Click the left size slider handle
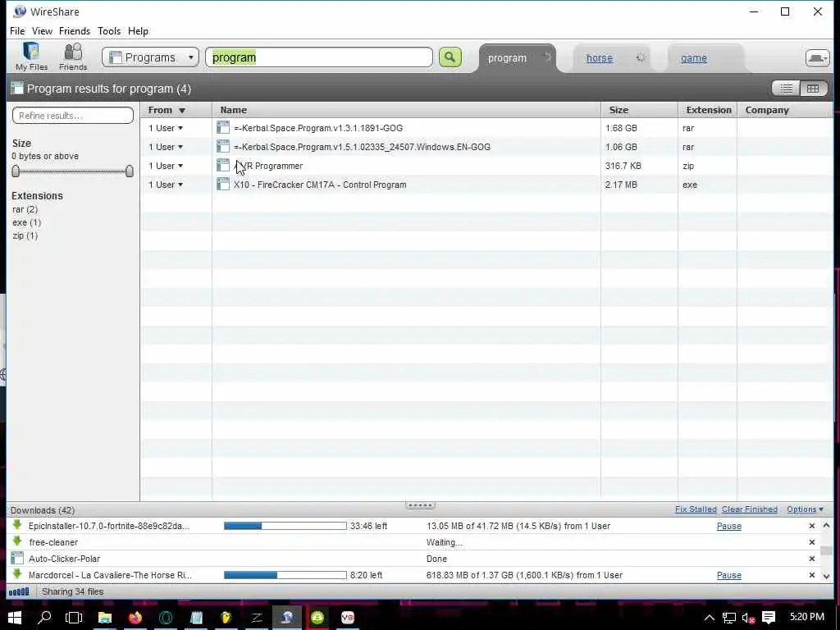 click(x=16, y=171)
